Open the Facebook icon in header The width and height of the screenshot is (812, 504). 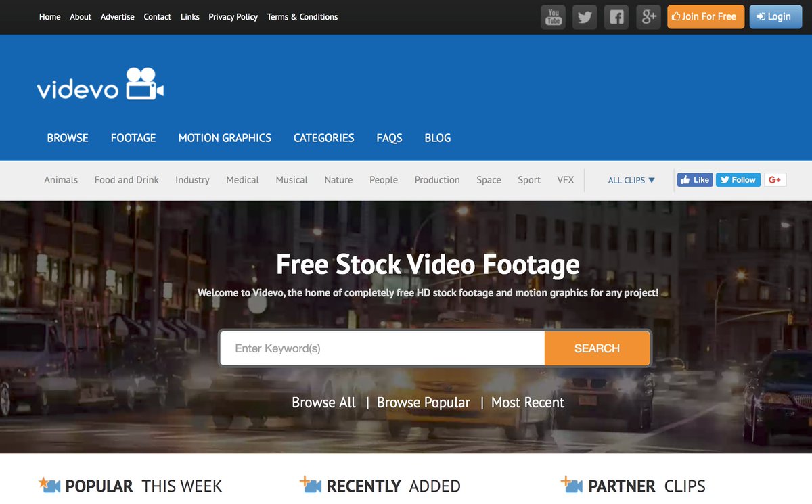[x=616, y=17]
